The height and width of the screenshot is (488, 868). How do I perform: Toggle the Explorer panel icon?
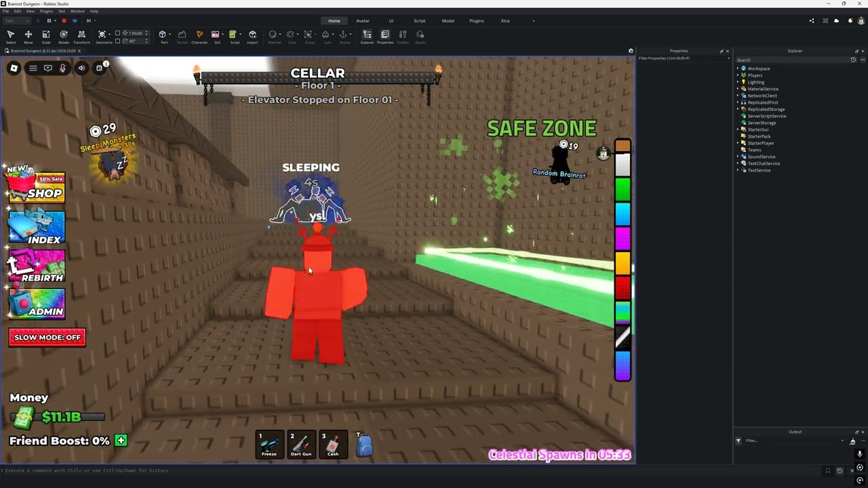point(367,37)
